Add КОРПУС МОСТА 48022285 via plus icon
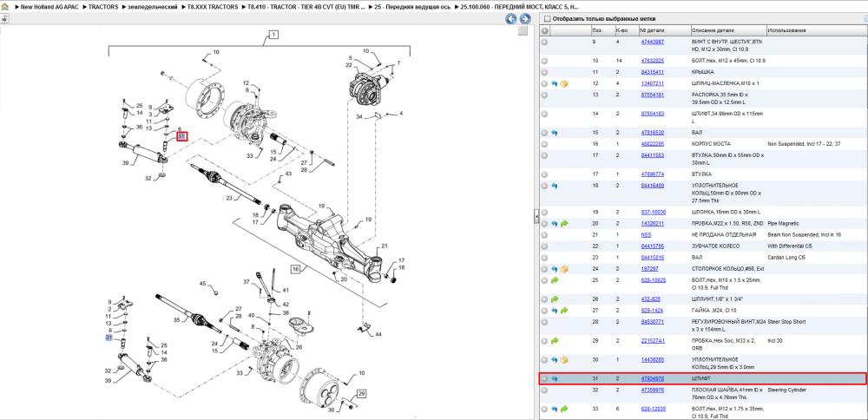The height and width of the screenshot is (420, 868). coord(545,144)
